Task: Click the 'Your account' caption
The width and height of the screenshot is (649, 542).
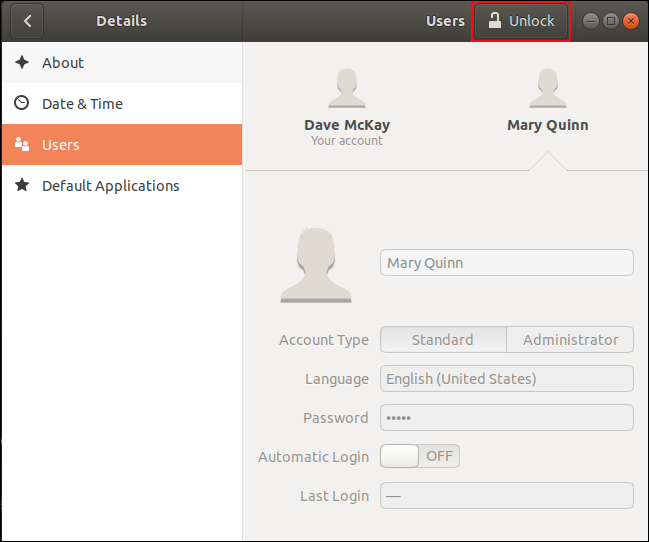Action: point(347,141)
